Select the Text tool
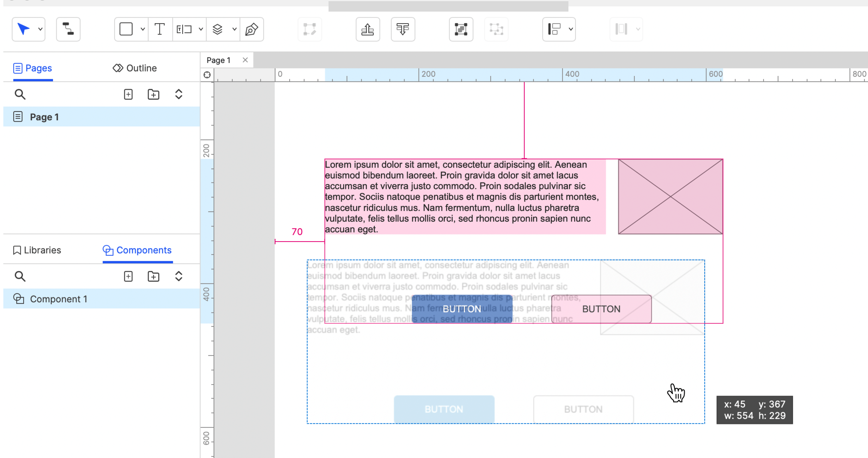 point(159,29)
